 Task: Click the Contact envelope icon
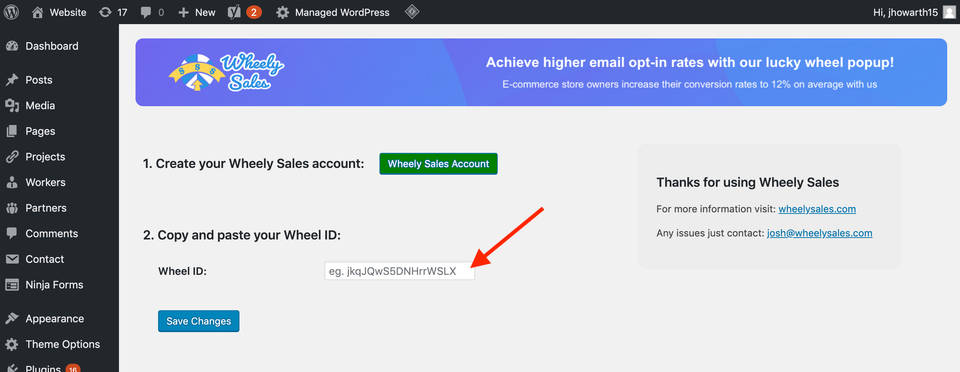coord(12,259)
